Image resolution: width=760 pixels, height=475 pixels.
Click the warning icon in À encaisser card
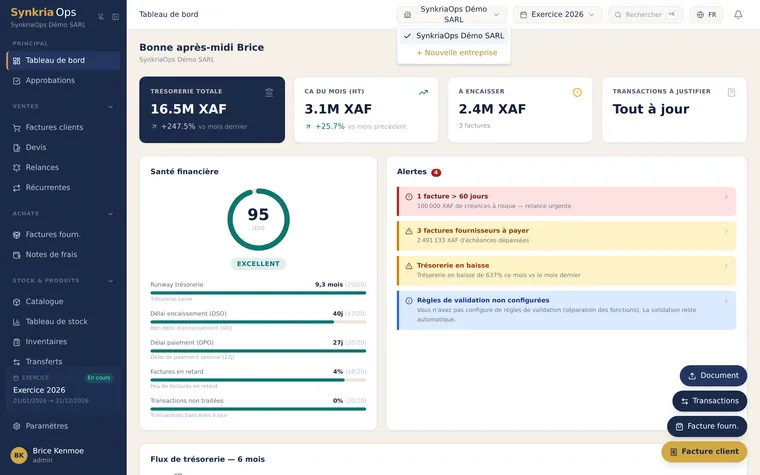pyautogui.click(x=577, y=92)
